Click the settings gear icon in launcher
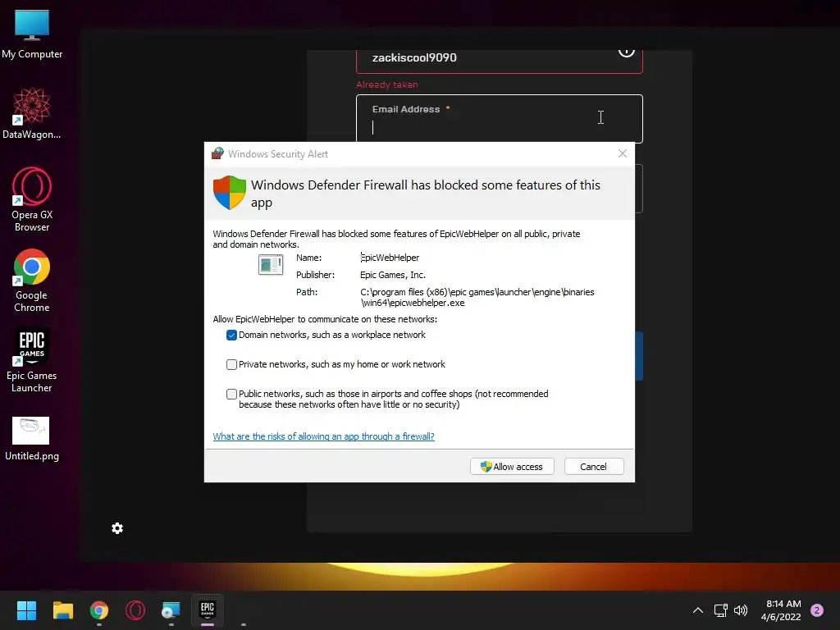This screenshot has width=840, height=630. (x=117, y=528)
